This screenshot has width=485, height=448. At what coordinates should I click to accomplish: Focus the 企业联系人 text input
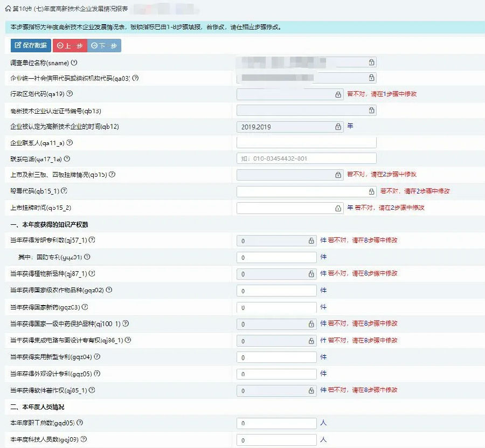306,143
